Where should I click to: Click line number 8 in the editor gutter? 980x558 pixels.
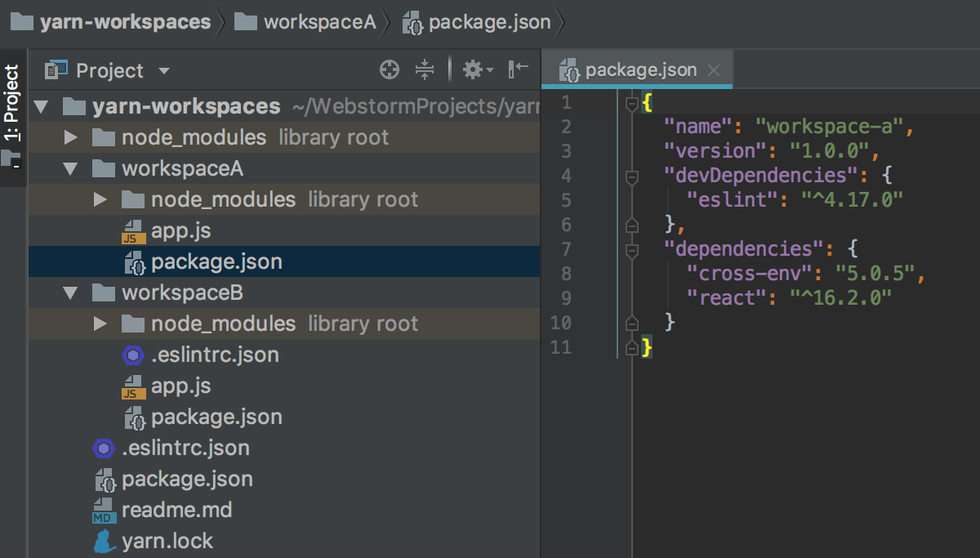click(x=566, y=273)
